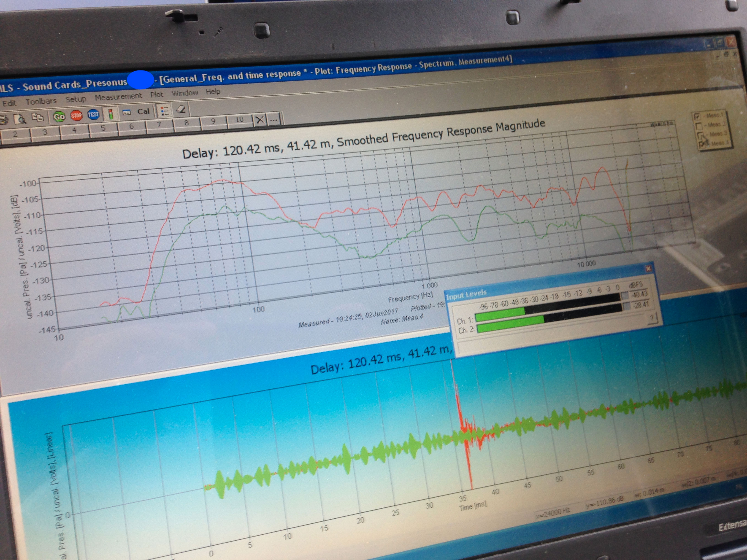Click the copy documents icon

point(37,118)
